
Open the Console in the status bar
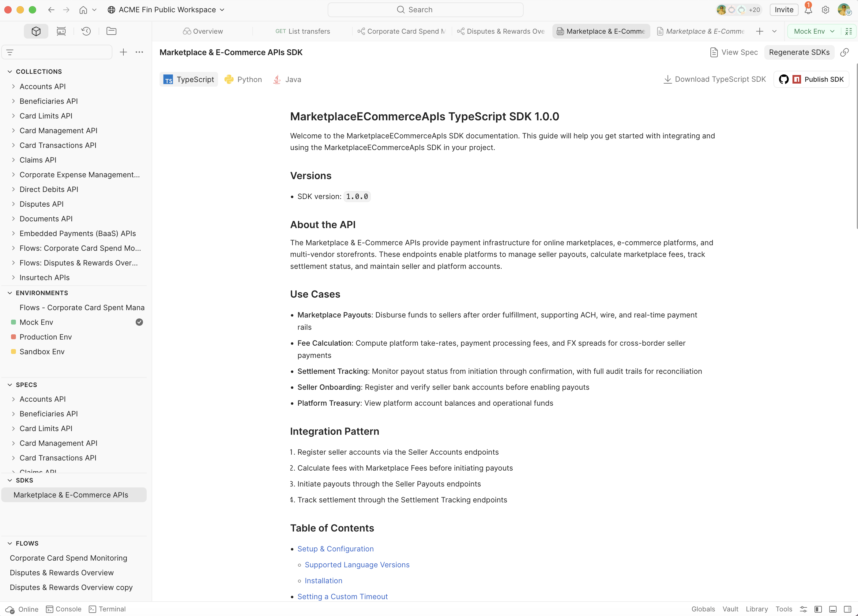coord(64,609)
